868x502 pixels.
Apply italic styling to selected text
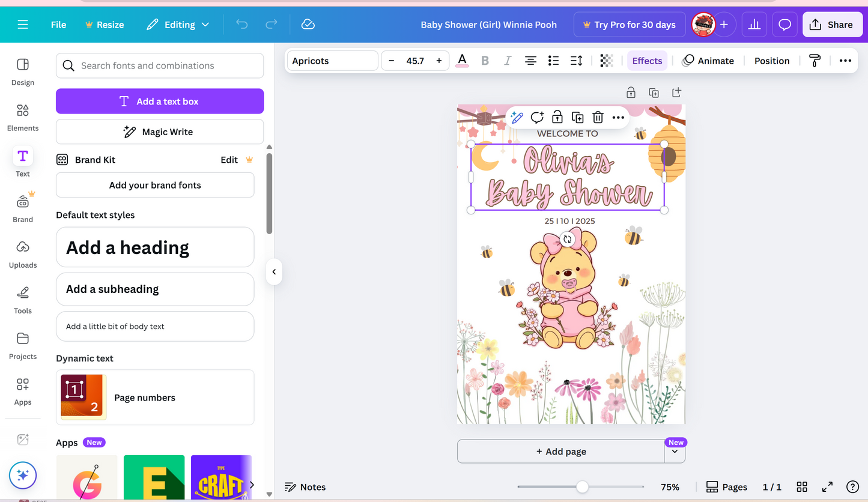(508, 60)
